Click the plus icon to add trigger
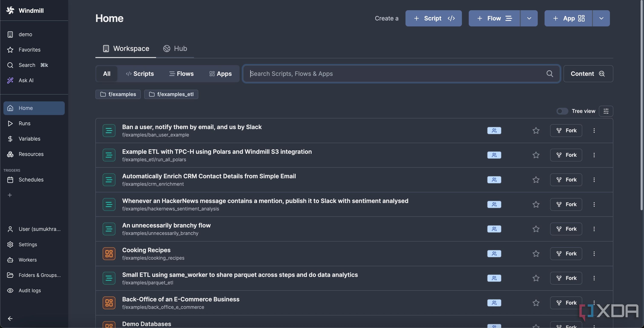 (10, 195)
